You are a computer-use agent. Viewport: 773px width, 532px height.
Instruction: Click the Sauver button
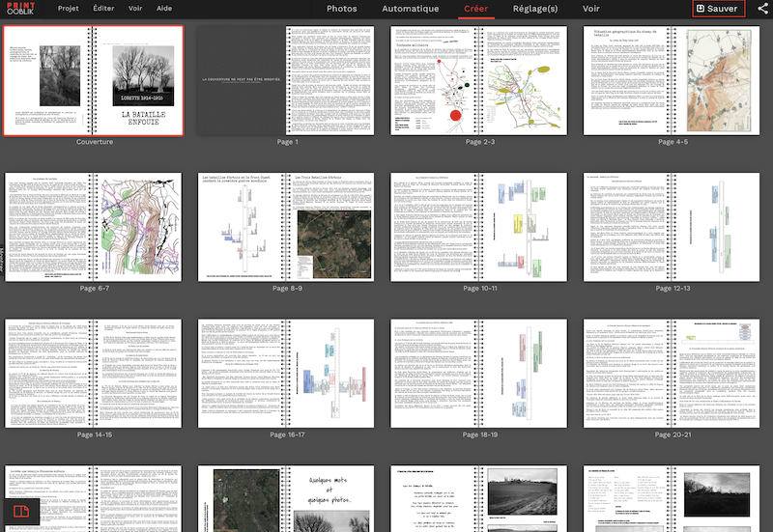tap(718, 9)
